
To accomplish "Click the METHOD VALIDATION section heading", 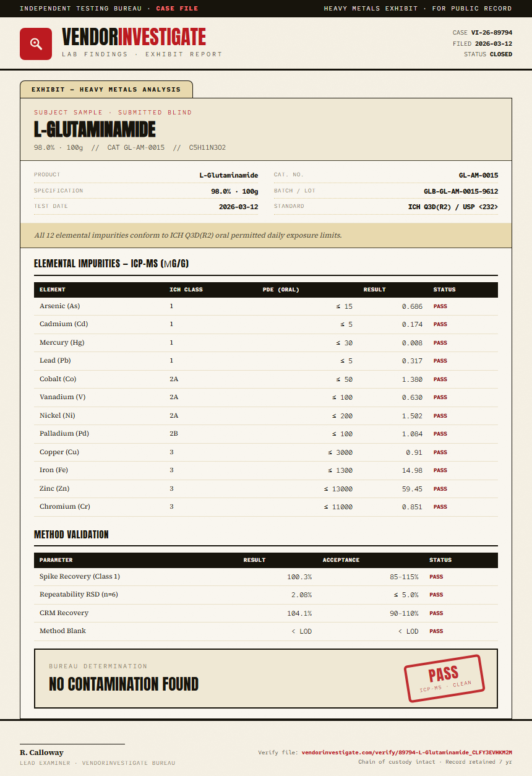I will point(71,535).
